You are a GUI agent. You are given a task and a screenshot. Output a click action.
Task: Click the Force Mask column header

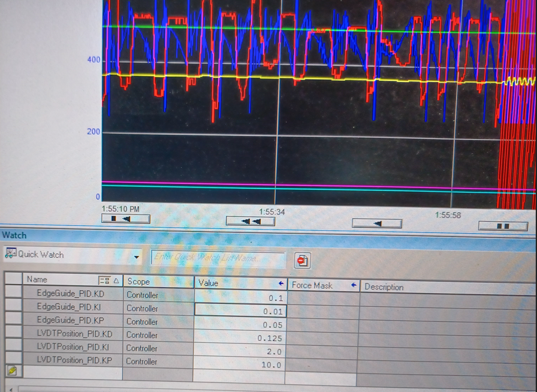point(324,285)
